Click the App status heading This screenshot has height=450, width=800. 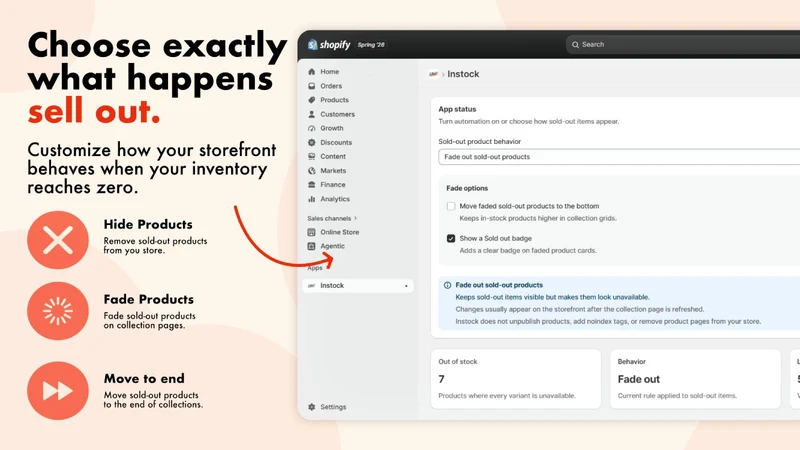(x=457, y=109)
